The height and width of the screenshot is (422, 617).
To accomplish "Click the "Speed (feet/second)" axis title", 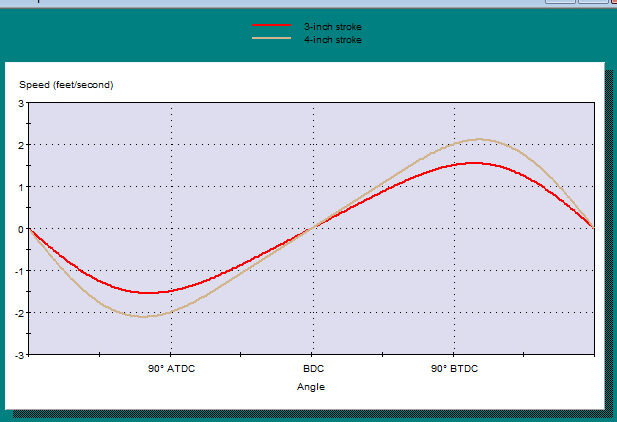I will click(66, 85).
